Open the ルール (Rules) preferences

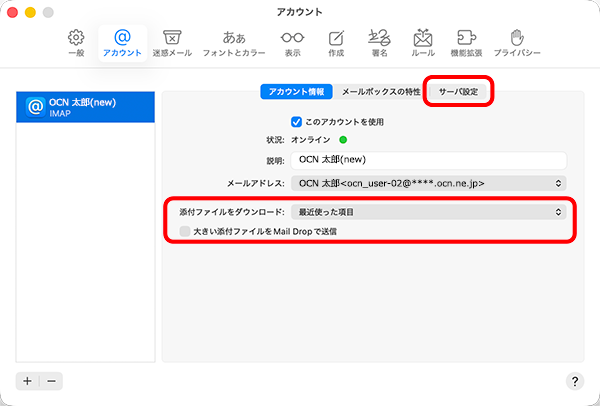[423, 41]
